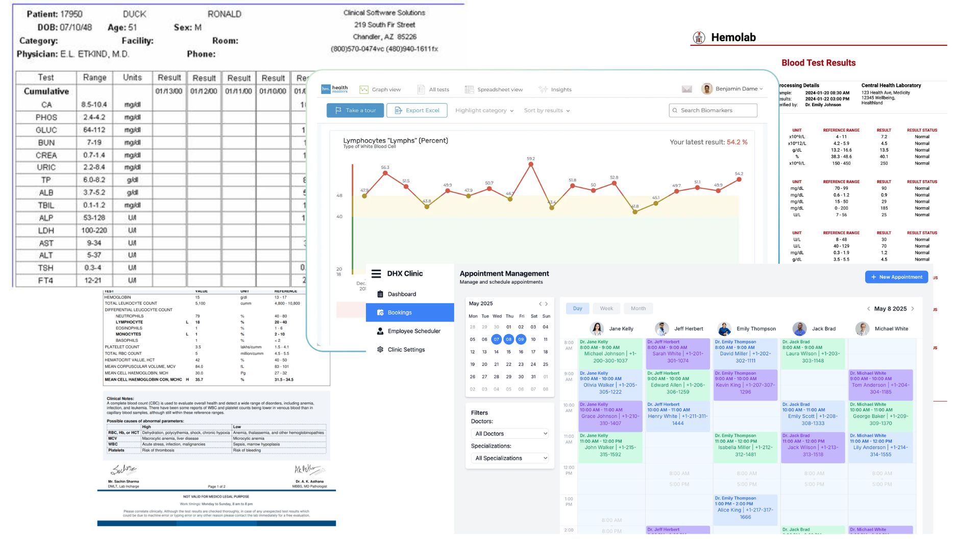The image size is (980, 551).
Task: Select the Week calendar view
Action: tap(606, 309)
